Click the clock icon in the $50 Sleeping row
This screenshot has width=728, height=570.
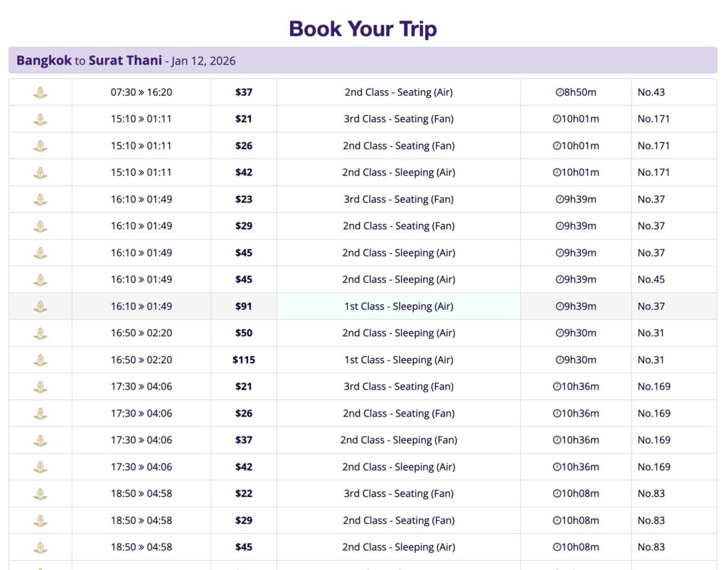coord(560,333)
